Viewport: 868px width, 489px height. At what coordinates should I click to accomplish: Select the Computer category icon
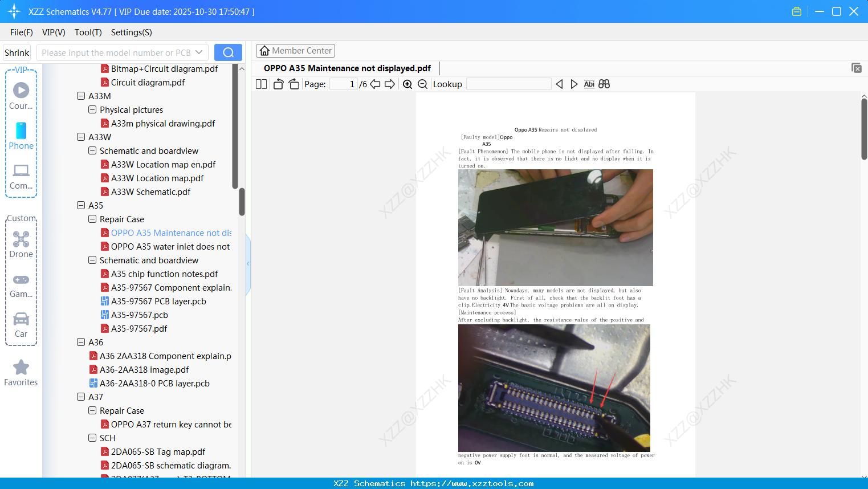[21, 176]
